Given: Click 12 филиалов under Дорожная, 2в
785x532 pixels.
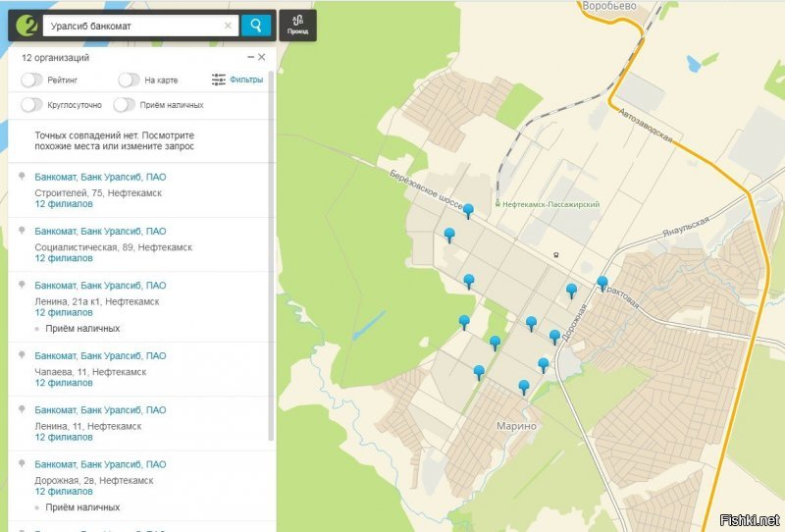Looking at the screenshot, I should click(x=64, y=492).
